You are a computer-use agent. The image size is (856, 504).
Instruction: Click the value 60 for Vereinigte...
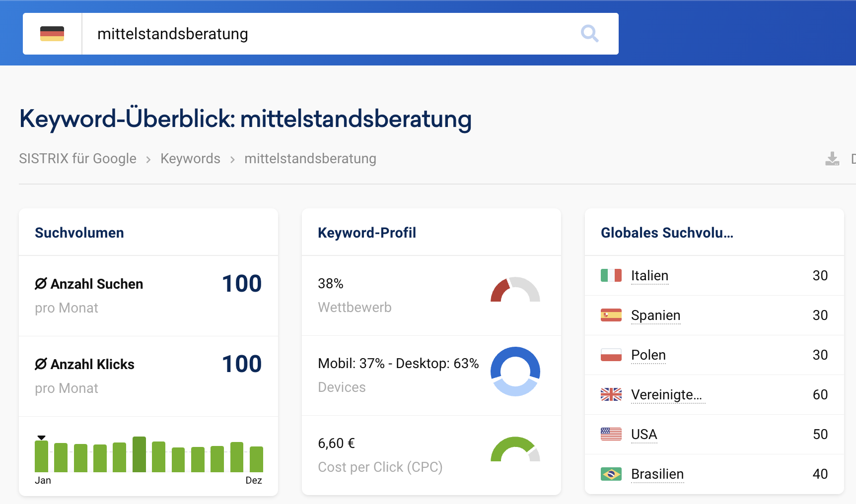(x=820, y=395)
